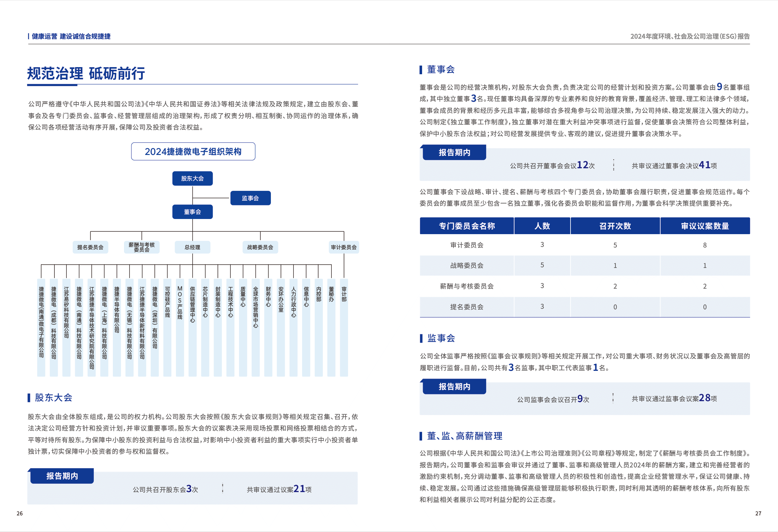Click the 召开次数 column header

(x=615, y=226)
